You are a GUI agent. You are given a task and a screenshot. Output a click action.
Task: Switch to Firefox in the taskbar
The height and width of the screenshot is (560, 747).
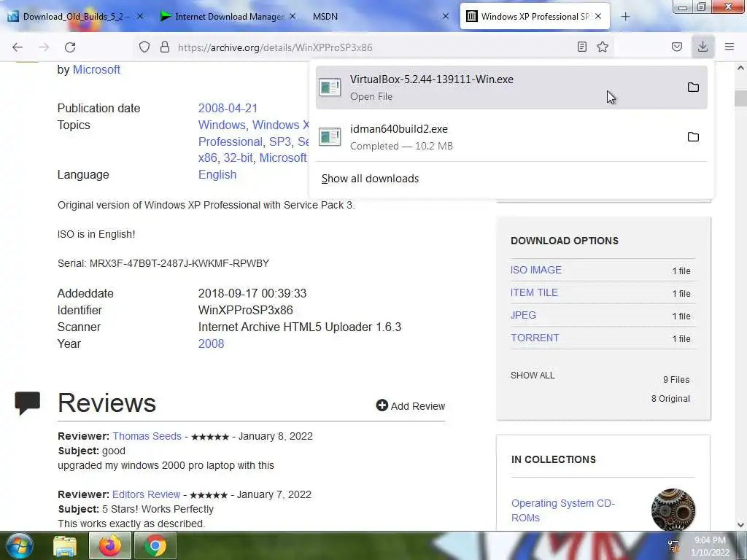110,546
